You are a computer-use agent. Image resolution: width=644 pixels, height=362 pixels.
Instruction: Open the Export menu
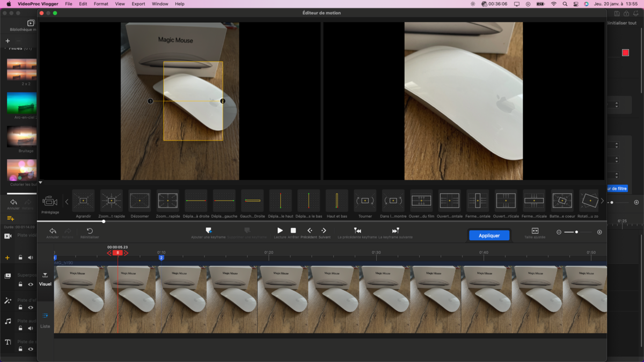[138, 4]
